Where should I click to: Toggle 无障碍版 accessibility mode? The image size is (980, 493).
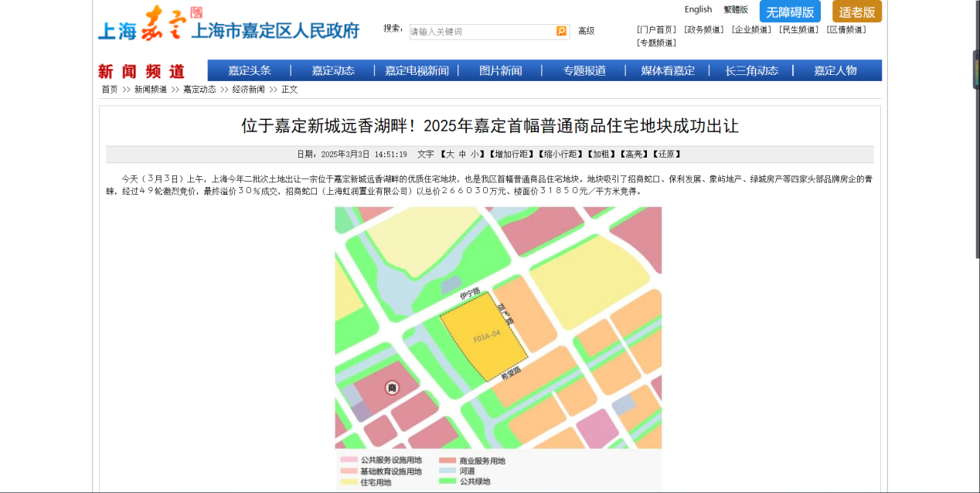click(x=790, y=12)
